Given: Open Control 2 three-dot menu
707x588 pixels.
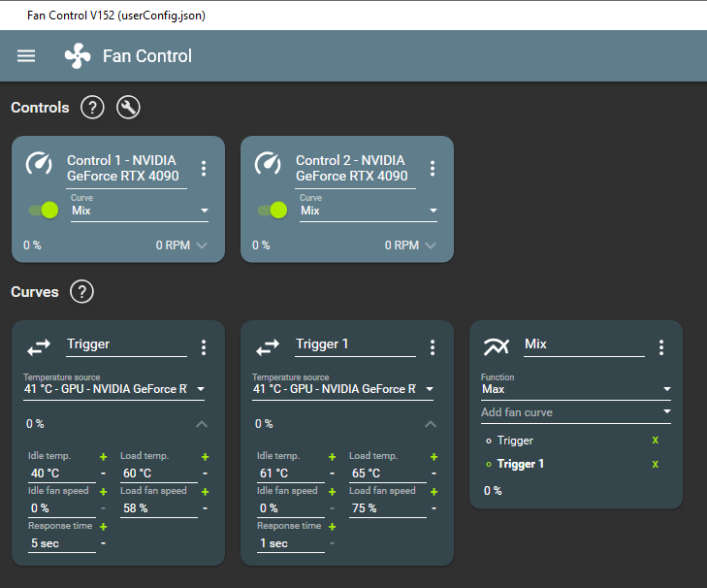Looking at the screenshot, I should coord(433,168).
